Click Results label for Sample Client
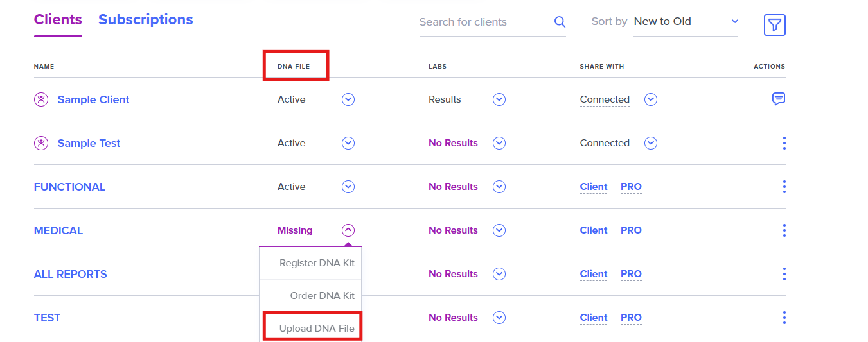The width and height of the screenshot is (868, 342). [x=445, y=99]
